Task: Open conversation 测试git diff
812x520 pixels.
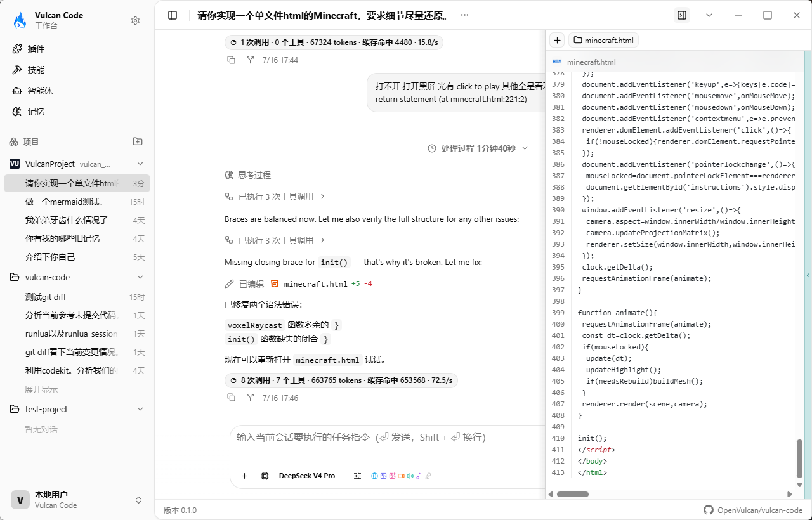Action: click(x=77, y=297)
